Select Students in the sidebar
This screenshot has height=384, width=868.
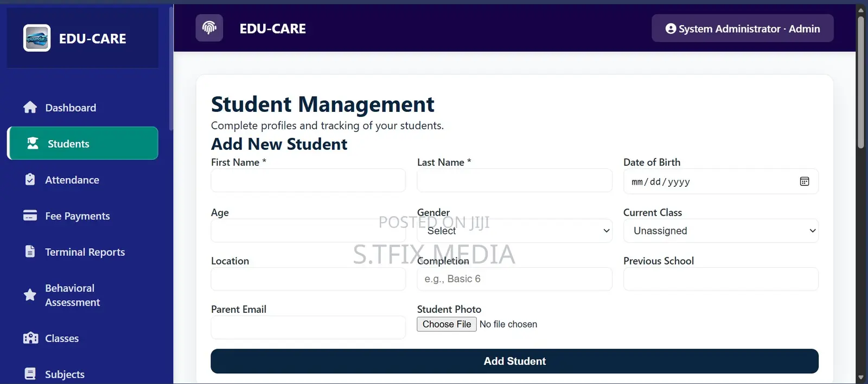click(x=82, y=143)
